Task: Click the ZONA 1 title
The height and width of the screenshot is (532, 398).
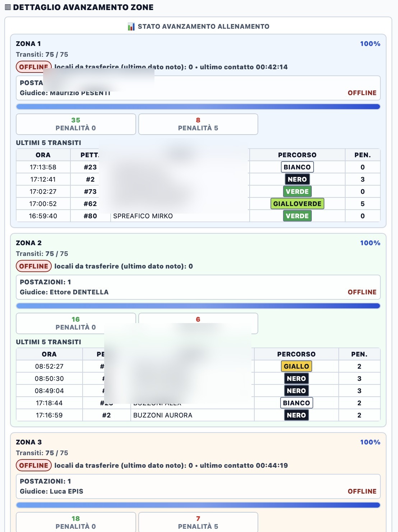Action: [x=28, y=44]
